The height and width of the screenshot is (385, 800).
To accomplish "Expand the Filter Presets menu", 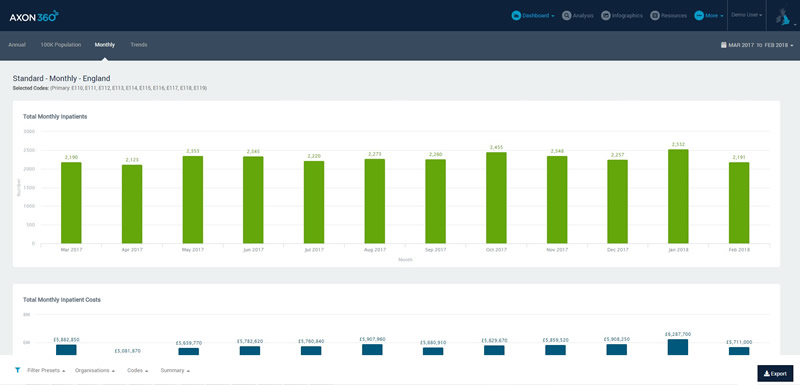I will pos(45,370).
